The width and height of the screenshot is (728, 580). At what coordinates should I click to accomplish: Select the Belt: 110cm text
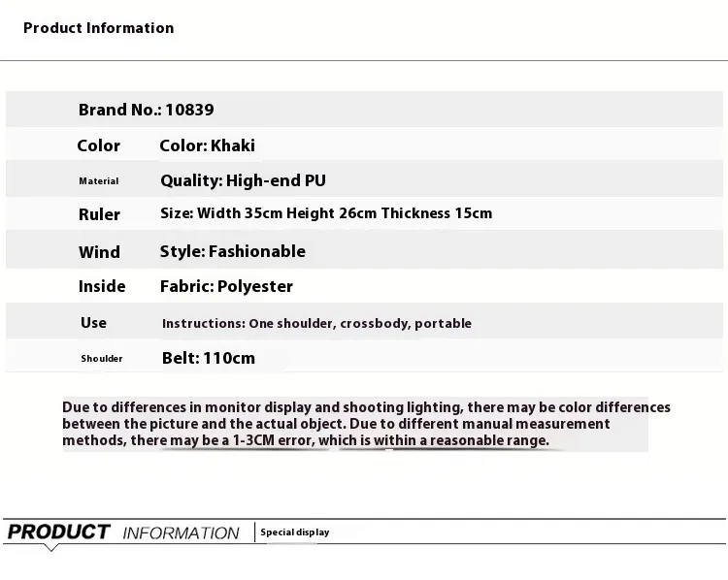click(208, 358)
